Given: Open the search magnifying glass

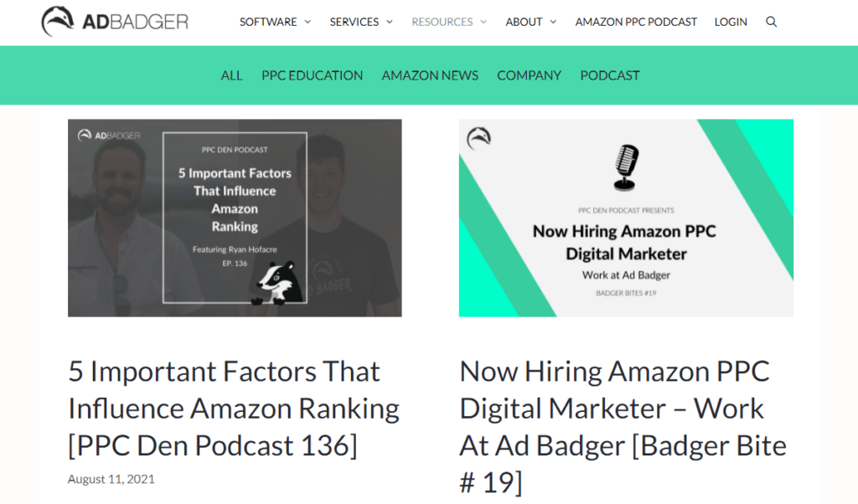Looking at the screenshot, I should coord(771,23).
